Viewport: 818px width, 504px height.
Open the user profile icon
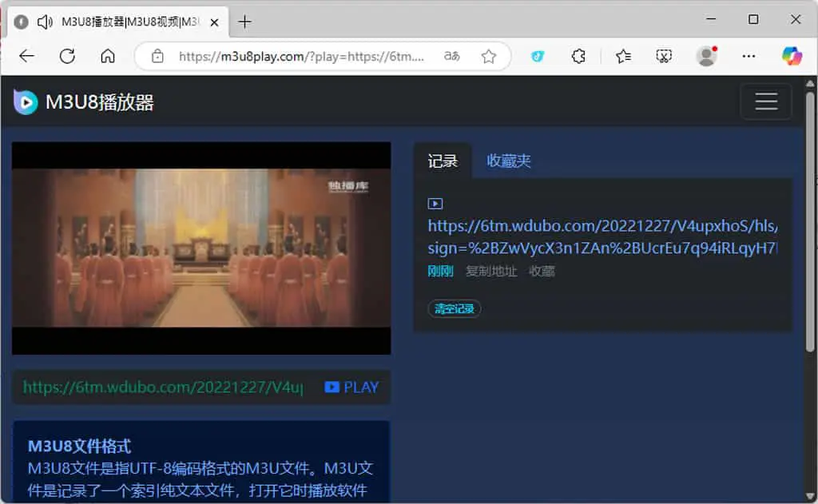707,56
